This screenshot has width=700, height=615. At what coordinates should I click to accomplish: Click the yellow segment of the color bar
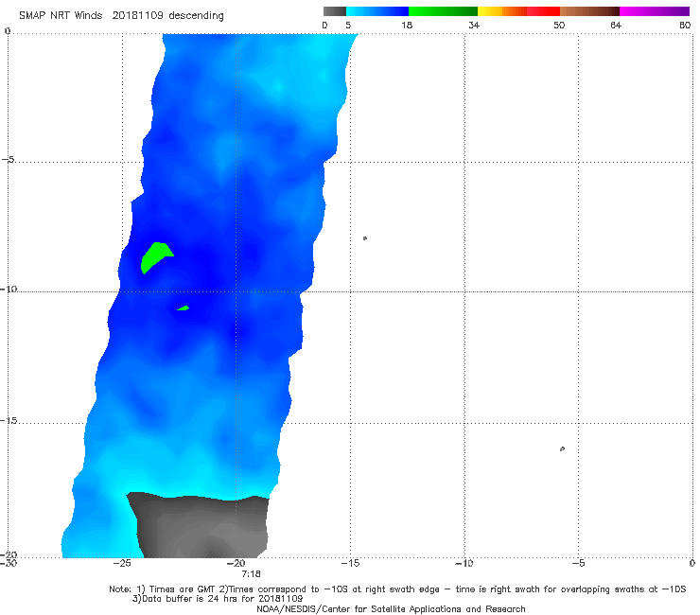[490, 11]
